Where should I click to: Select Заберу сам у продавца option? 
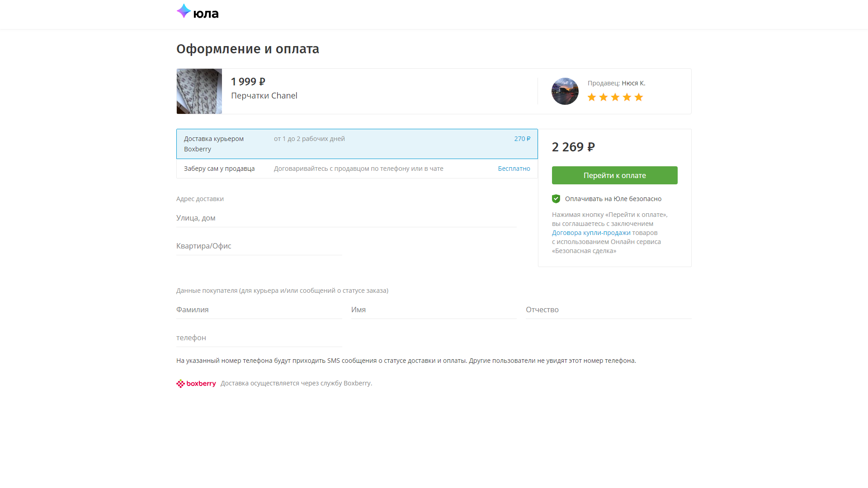pos(357,169)
